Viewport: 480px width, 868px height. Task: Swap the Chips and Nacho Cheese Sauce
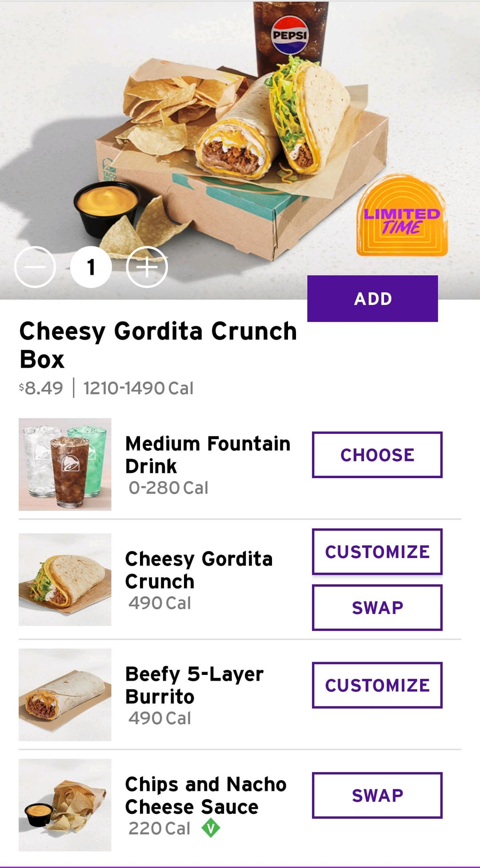click(x=377, y=795)
